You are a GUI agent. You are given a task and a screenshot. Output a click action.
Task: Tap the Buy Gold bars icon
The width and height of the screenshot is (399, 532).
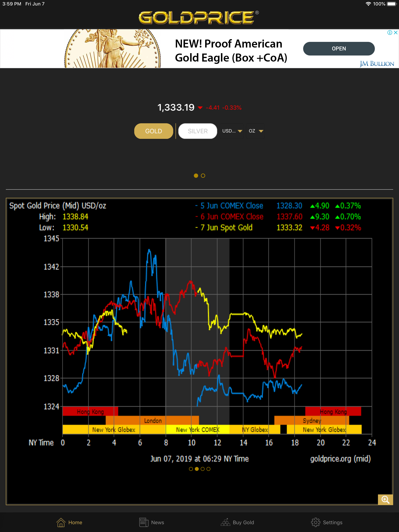225,522
